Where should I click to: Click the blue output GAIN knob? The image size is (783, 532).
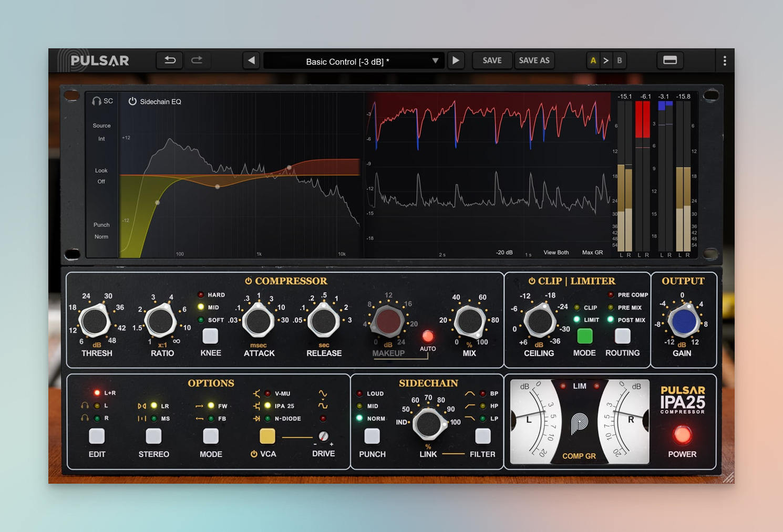683,322
